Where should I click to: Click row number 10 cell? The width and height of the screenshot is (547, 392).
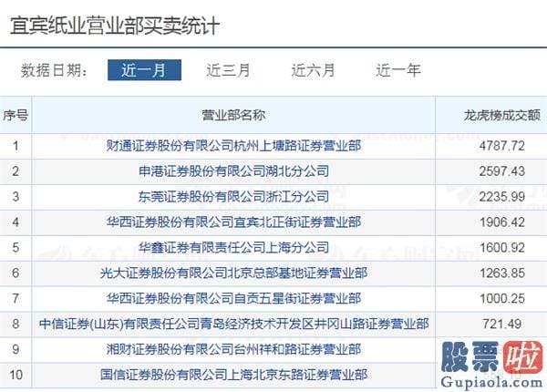tap(15, 375)
